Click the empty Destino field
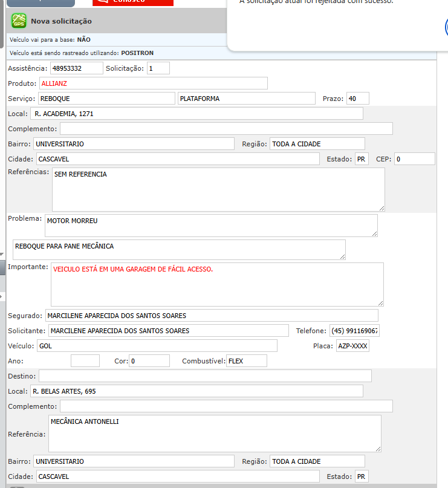This screenshot has height=488, width=448. coord(205,376)
